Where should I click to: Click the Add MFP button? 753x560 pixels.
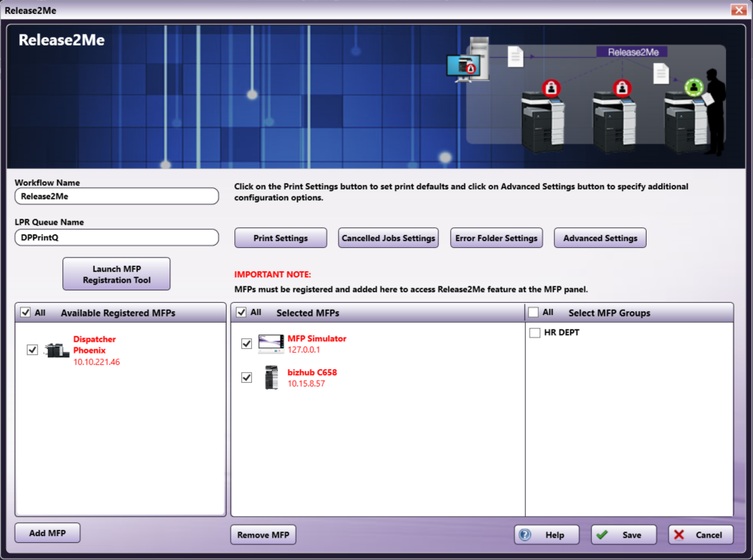pos(47,533)
